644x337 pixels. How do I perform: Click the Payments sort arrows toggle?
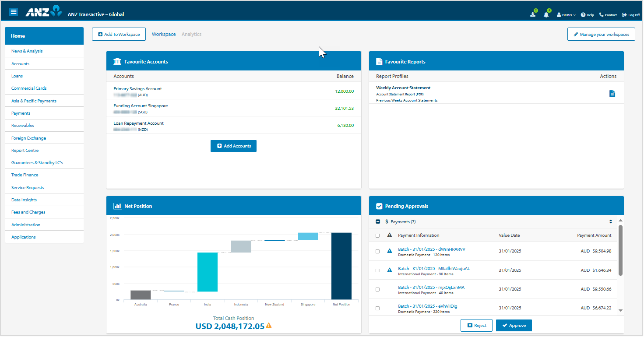tap(610, 222)
